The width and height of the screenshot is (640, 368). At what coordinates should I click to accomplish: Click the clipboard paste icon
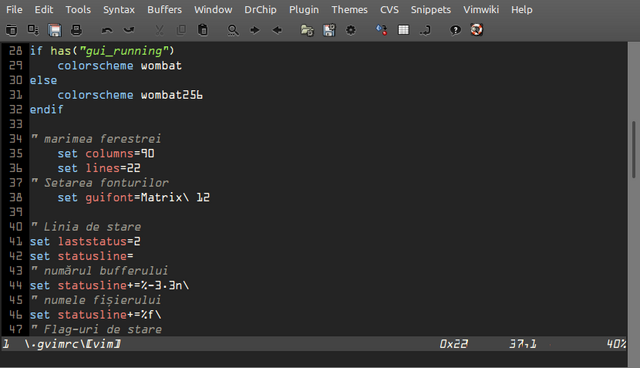click(x=202, y=30)
